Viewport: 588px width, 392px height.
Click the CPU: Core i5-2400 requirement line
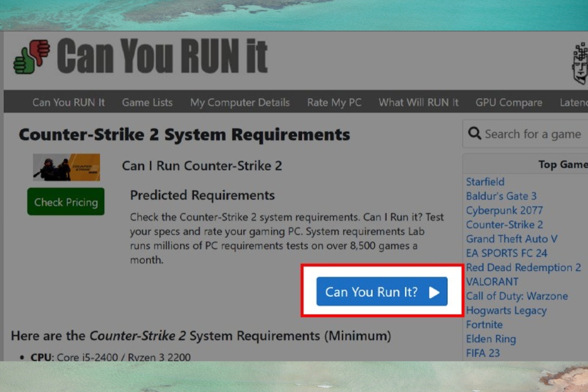(x=111, y=357)
